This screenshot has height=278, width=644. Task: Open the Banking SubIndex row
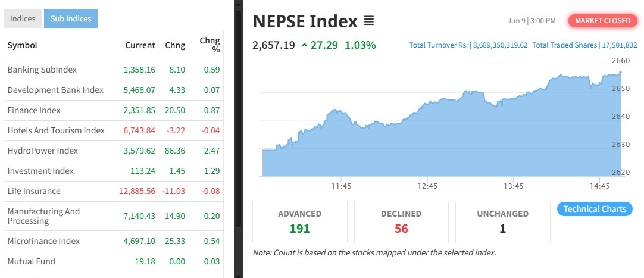[x=42, y=70]
